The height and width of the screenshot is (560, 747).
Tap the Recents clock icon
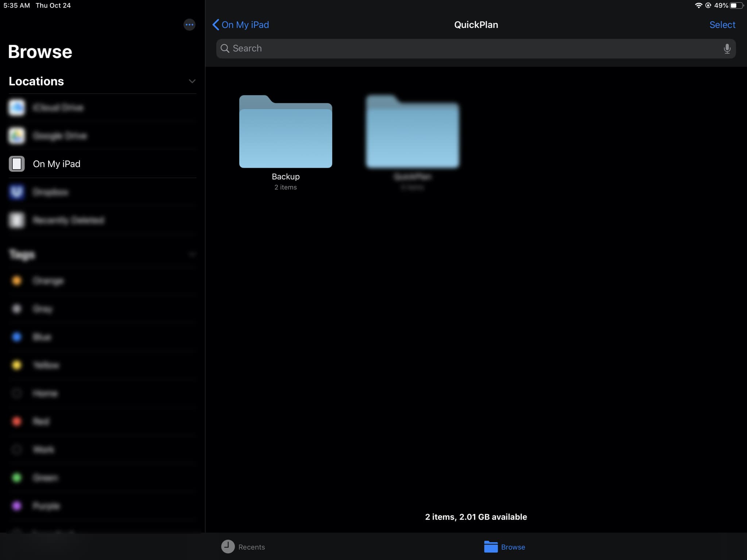click(228, 547)
